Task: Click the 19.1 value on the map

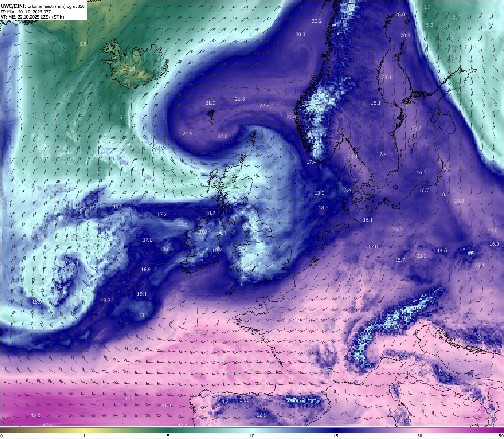Action: [x=142, y=294]
